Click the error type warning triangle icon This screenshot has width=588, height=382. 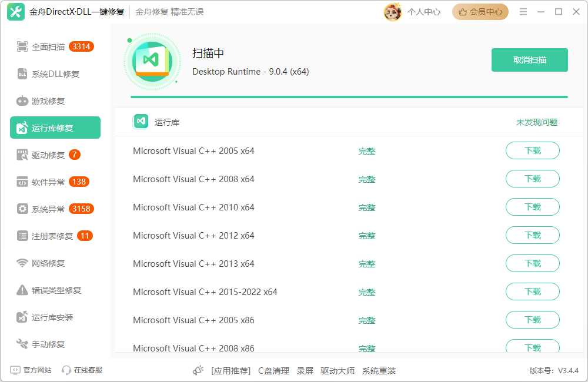(22, 290)
